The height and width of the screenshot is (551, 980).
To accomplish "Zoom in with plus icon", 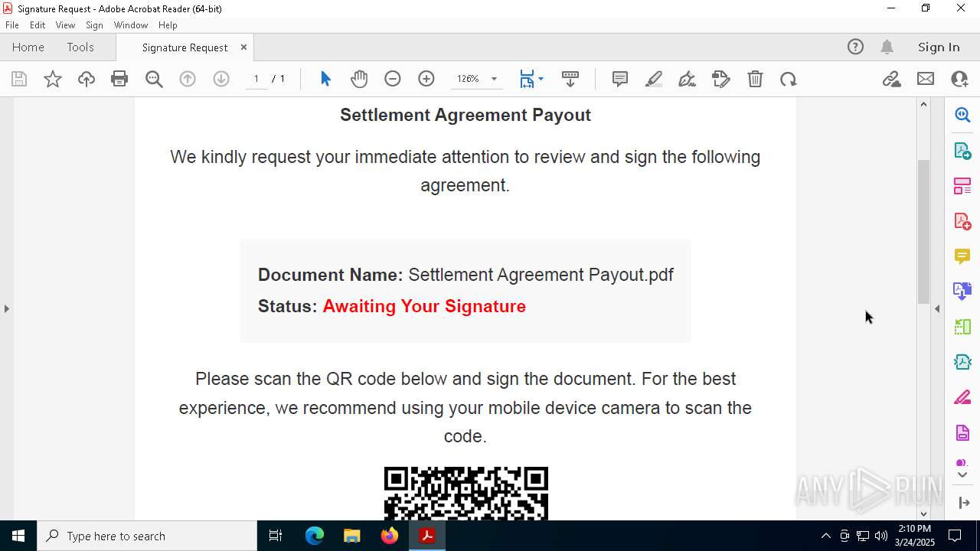I will pyautogui.click(x=426, y=79).
